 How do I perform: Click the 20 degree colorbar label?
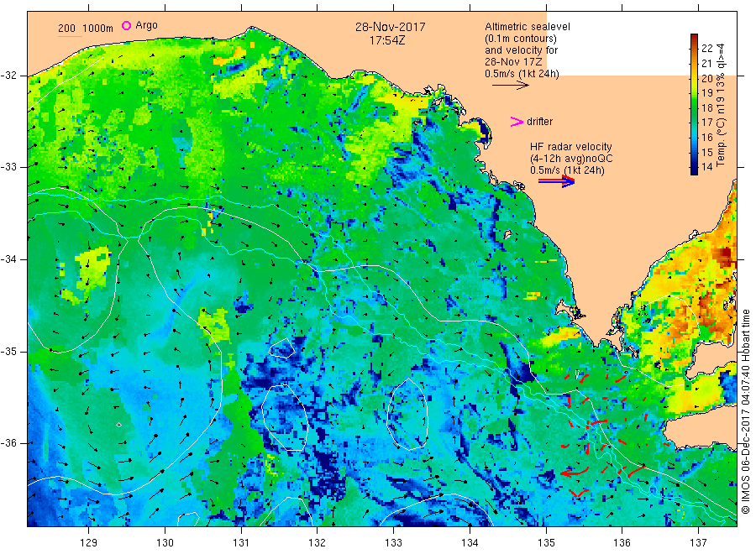(x=706, y=78)
